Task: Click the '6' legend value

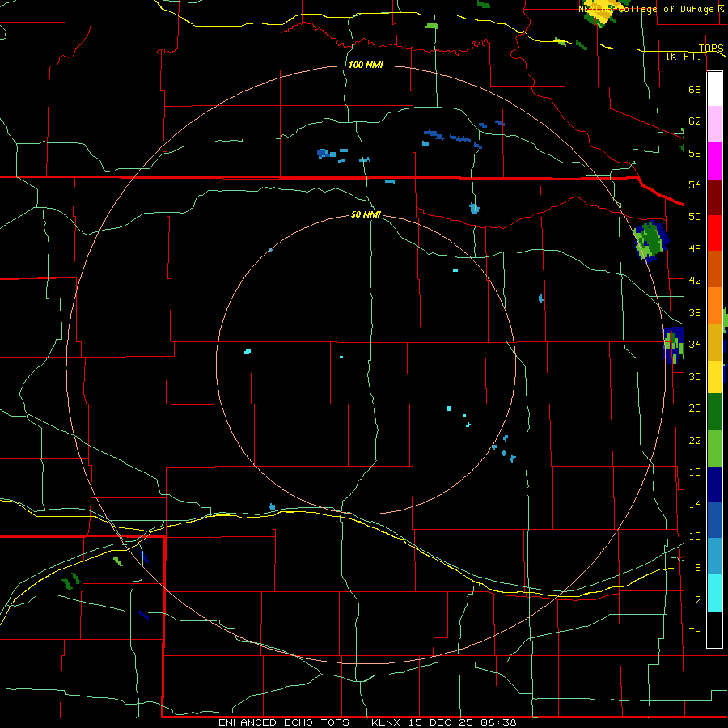Action: (698, 568)
